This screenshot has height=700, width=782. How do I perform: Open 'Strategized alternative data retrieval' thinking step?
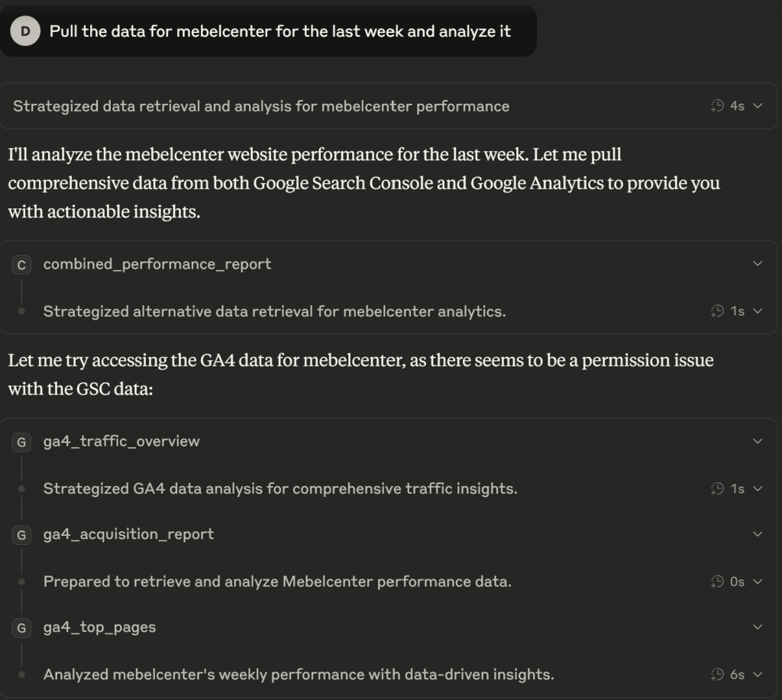click(274, 311)
